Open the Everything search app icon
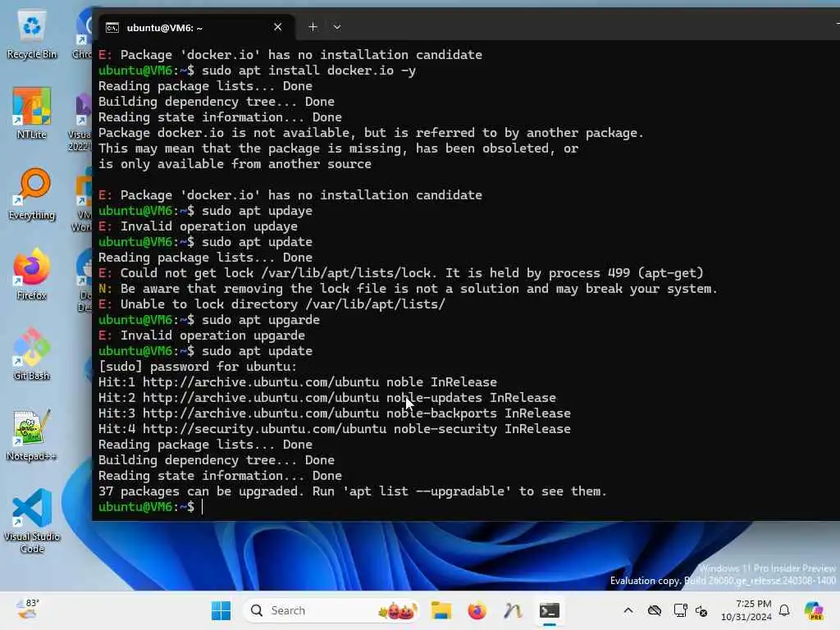The height and width of the screenshot is (630, 840). point(32,194)
